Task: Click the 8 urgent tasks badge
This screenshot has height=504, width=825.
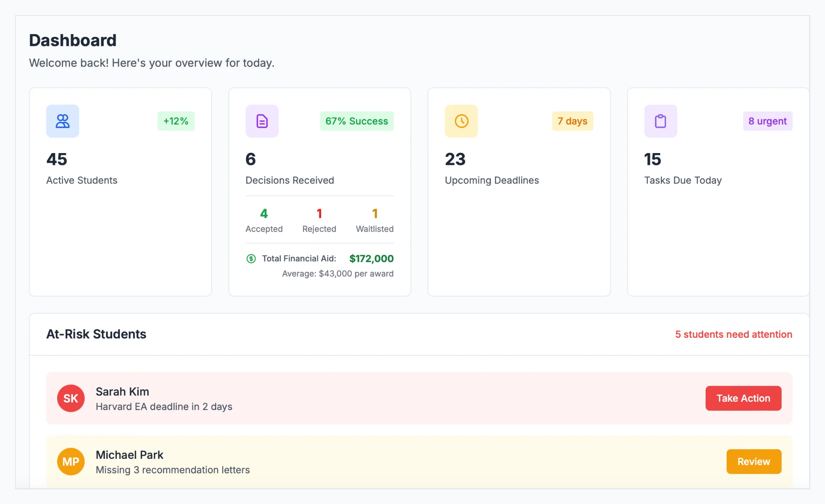Action: [x=767, y=121]
